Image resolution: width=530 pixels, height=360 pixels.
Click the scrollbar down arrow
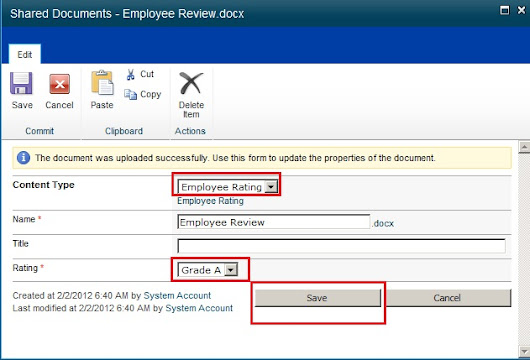[x=524, y=351]
